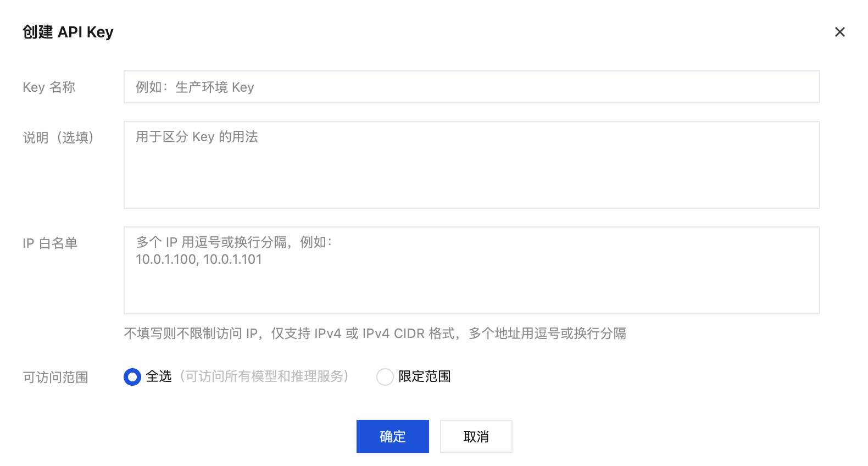Image resolution: width=868 pixels, height=466 pixels.
Task: Click the 全选 option label text
Action: 159,376
